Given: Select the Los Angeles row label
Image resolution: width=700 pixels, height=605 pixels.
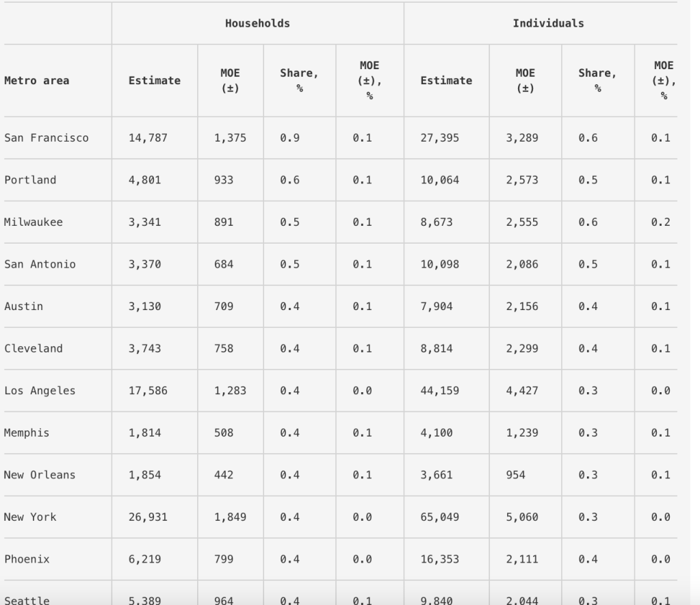Looking at the screenshot, I should pos(40,391).
